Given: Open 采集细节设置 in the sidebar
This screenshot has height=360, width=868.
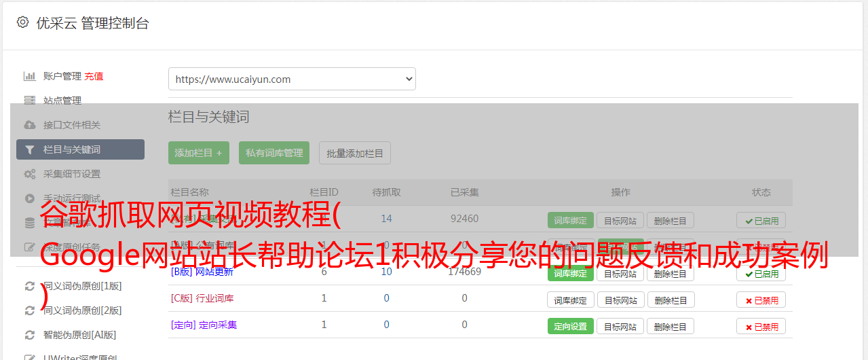Looking at the screenshot, I should tap(72, 174).
